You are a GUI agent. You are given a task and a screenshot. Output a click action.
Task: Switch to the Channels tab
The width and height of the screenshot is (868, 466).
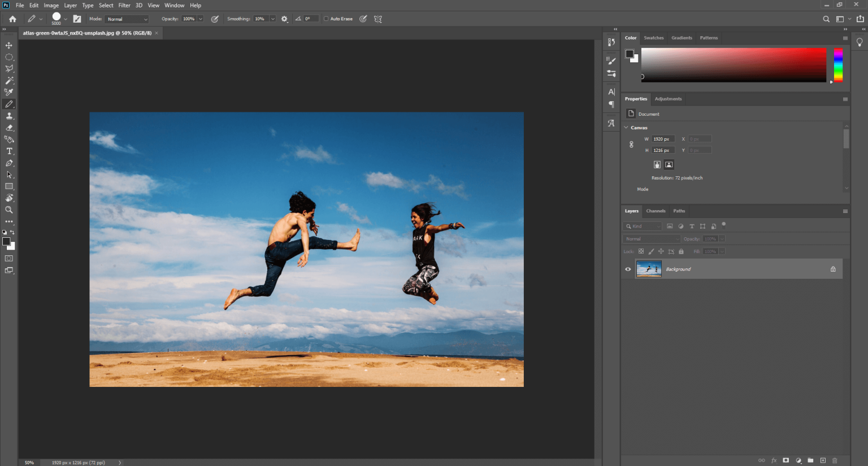point(656,211)
